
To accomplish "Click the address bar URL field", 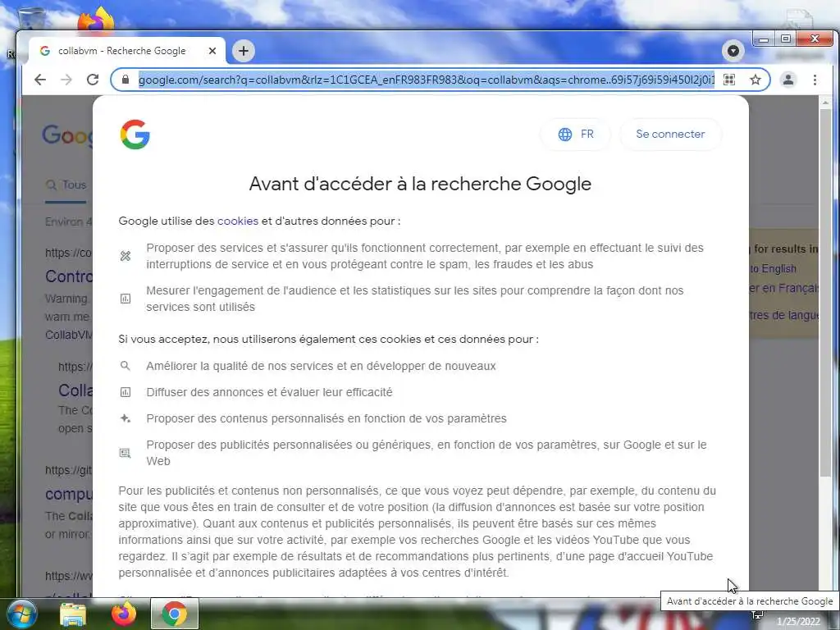I will 426,80.
